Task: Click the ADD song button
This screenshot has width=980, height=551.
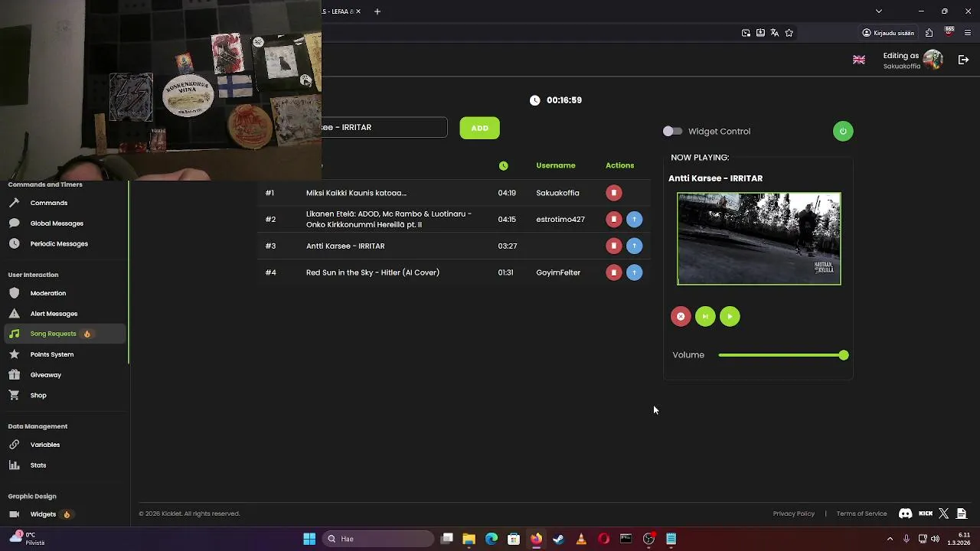Action: click(x=480, y=128)
